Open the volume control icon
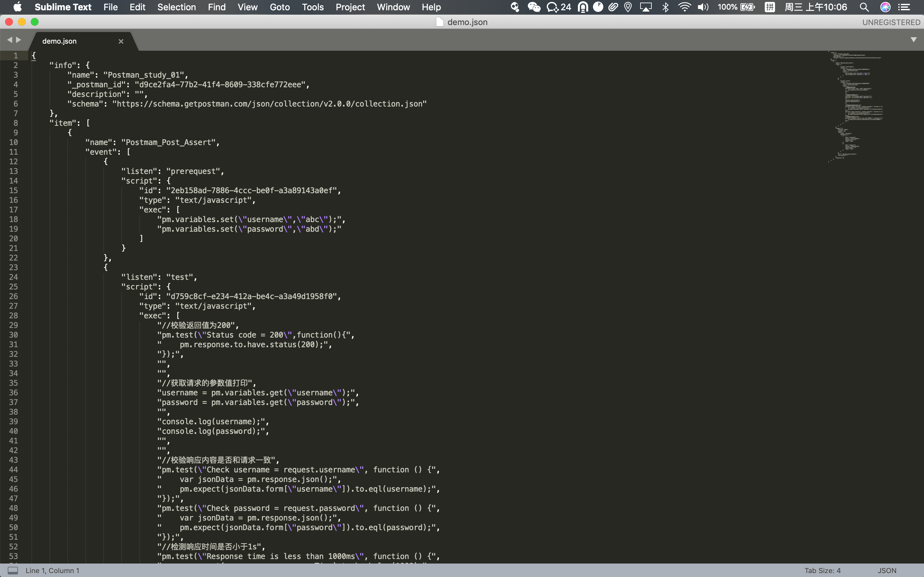Viewport: 924px width, 577px height. pyautogui.click(x=703, y=7)
